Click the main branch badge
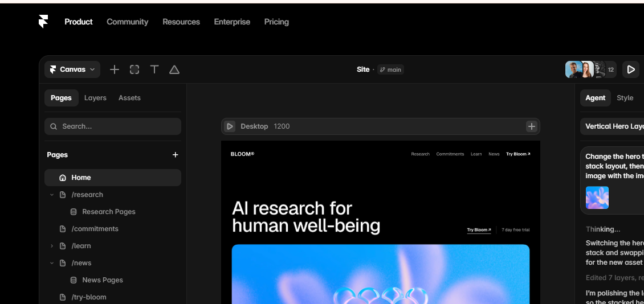 (x=390, y=70)
